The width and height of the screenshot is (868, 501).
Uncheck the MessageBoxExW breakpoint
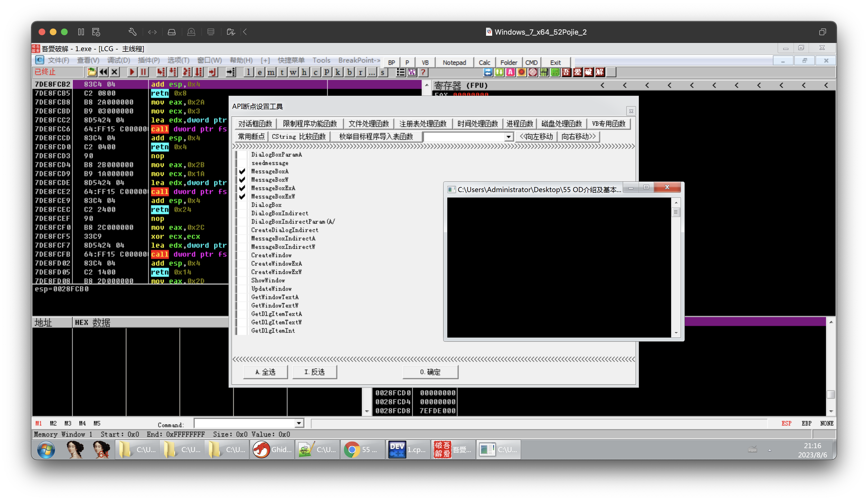[242, 197]
